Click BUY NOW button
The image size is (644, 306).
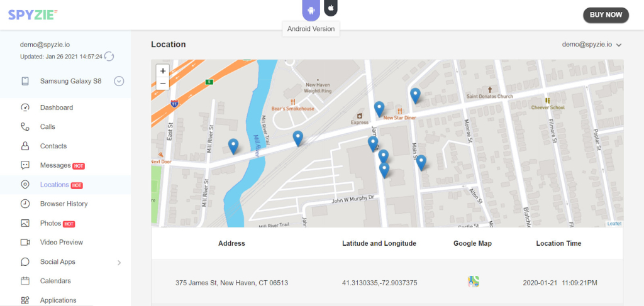[x=606, y=15]
